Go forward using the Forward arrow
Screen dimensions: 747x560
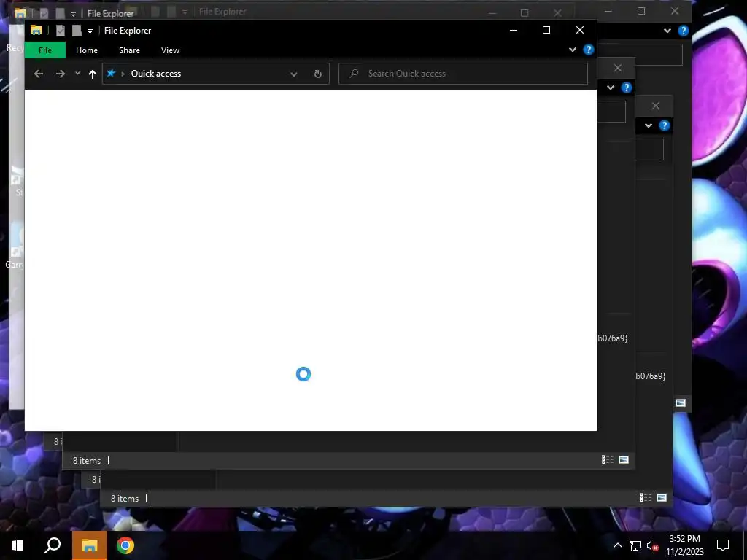point(60,74)
